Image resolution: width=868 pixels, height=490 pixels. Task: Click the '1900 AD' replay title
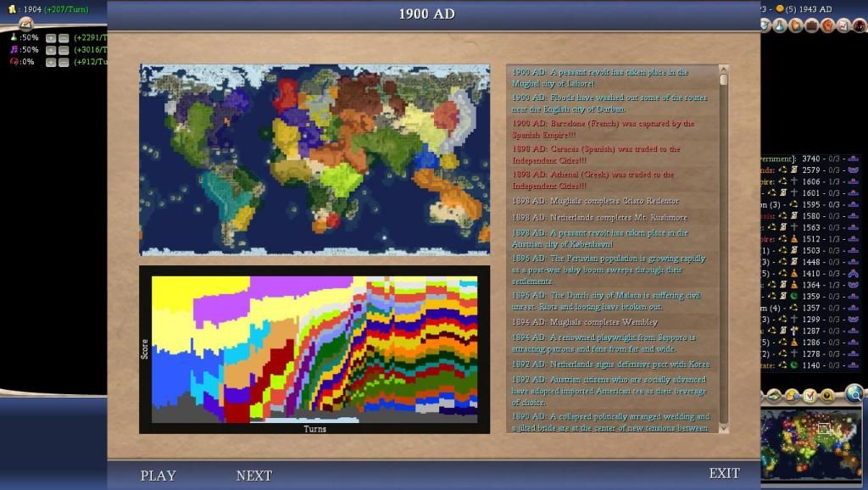tap(427, 14)
